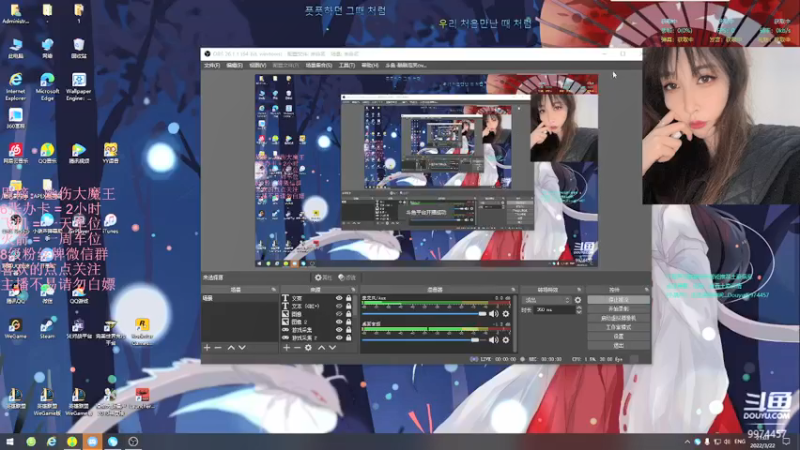Open Settings button in Controls panel
The image size is (800, 450).
[x=618, y=337]
